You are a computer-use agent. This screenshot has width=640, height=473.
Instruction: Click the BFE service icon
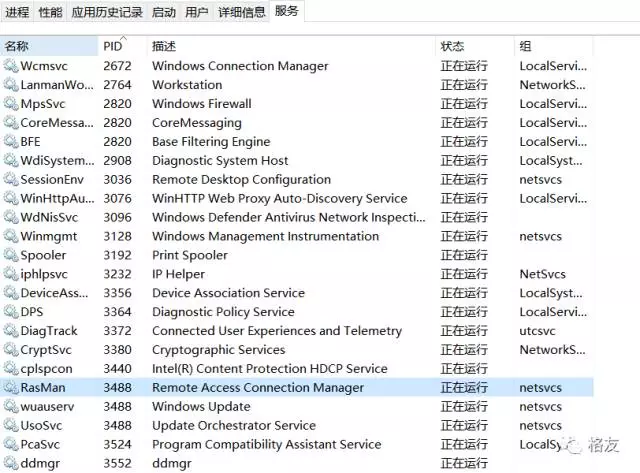click(11, 141)
